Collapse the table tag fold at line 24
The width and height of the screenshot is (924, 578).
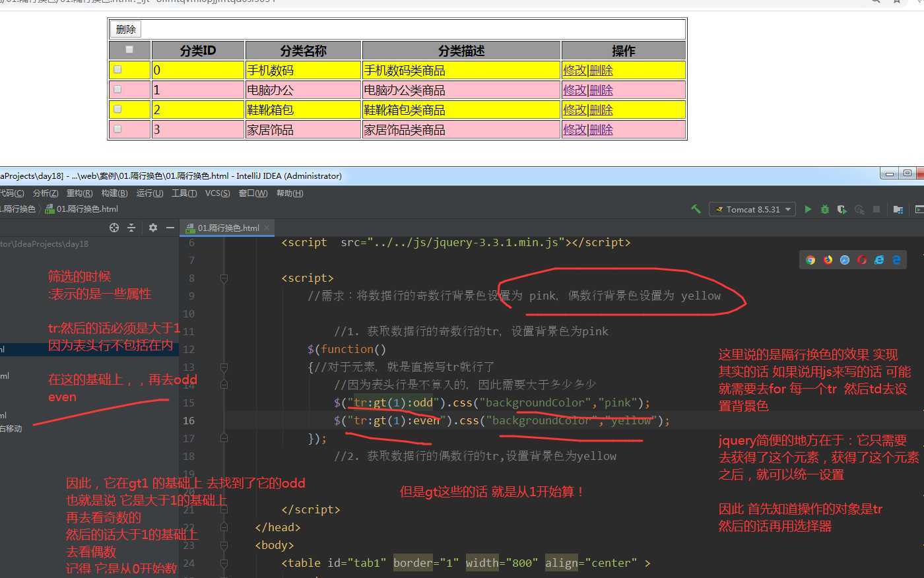(224, 563)
